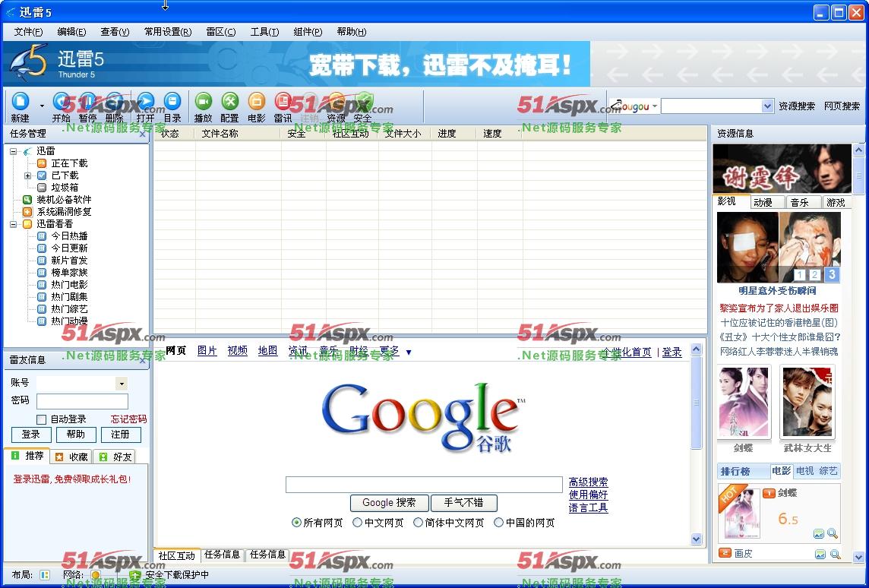Click the 手气不错 button
This screenshot has width=869, height=588.
tap(464, 503)
